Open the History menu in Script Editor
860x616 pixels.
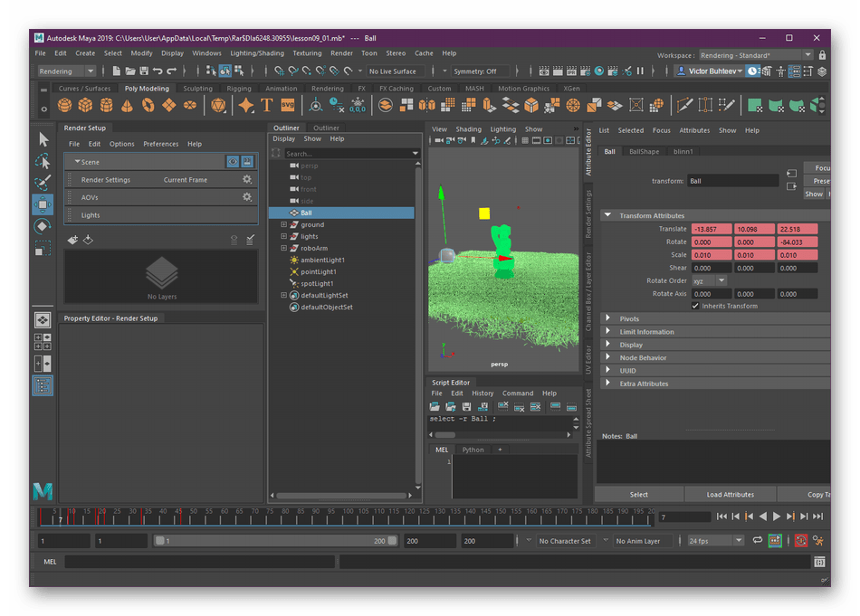click(483, 393)
